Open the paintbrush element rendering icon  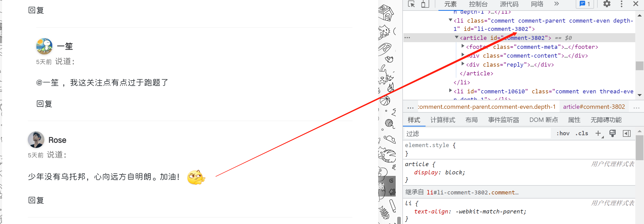tap(613, 133)
